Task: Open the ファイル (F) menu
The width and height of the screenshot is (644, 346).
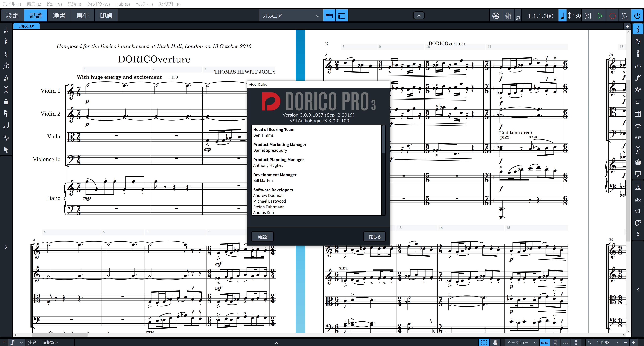Action: point(12,4)
